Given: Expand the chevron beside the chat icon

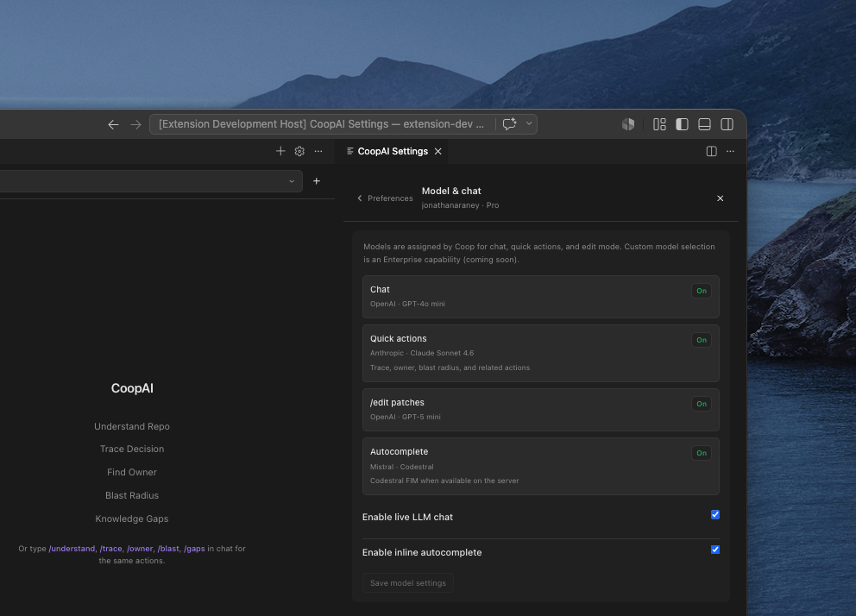Looking at the screenshot, I should pyautogui.click(x=529, y=123).
